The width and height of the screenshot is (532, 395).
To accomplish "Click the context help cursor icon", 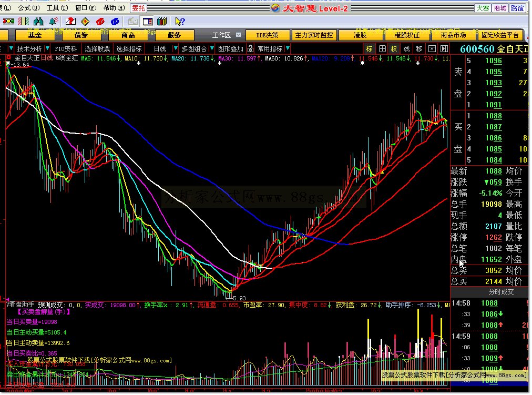I will 180,22.
